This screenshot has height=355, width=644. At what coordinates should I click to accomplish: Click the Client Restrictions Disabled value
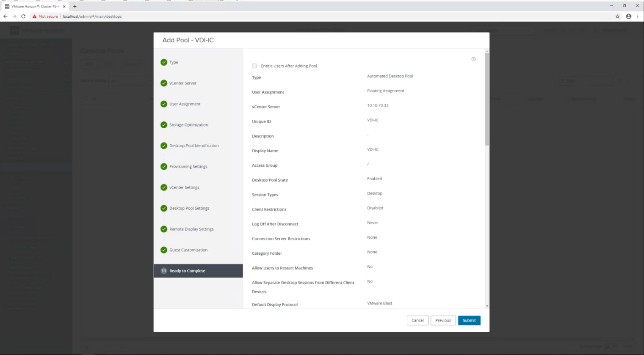point(375,208)
